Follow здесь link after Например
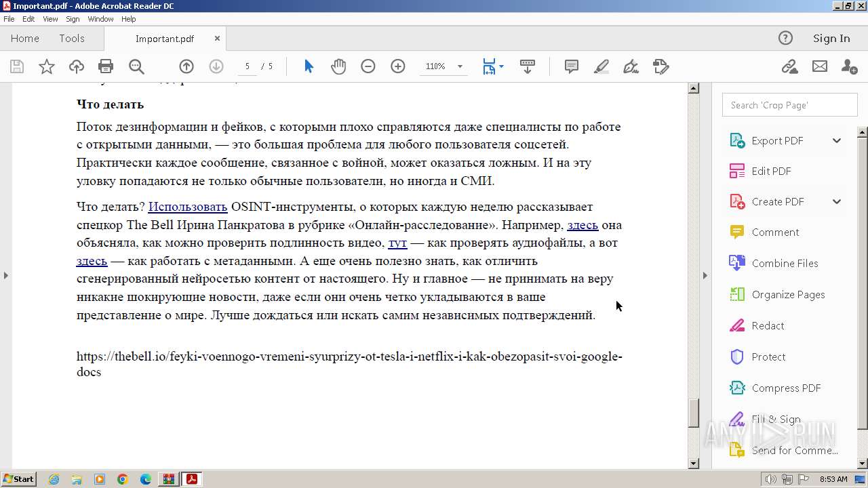Screen dimensions: 868x488 (583, 225)
